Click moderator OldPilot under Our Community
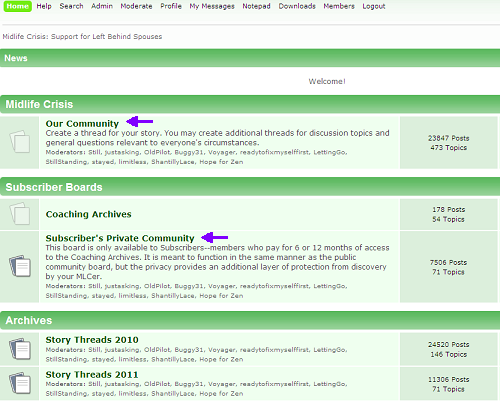 157,152
